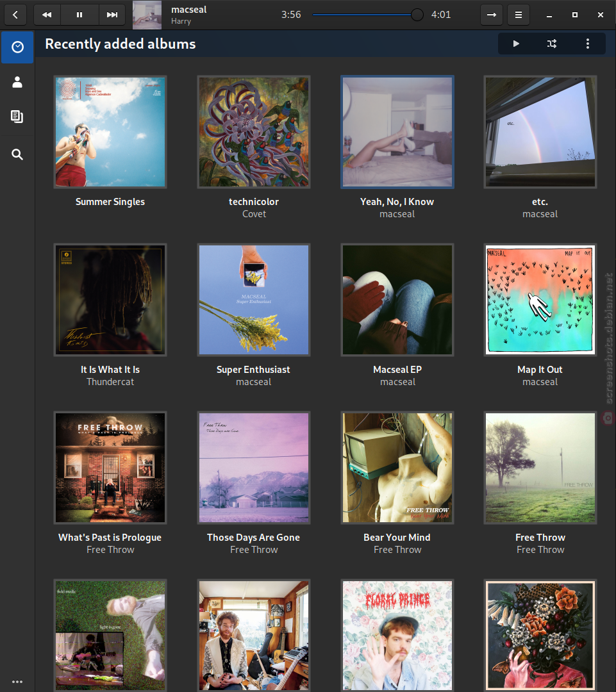The width and height of the screenshot is (616, 692).
Task: Open the Artists sidebar view
Action: pos(17,82)
